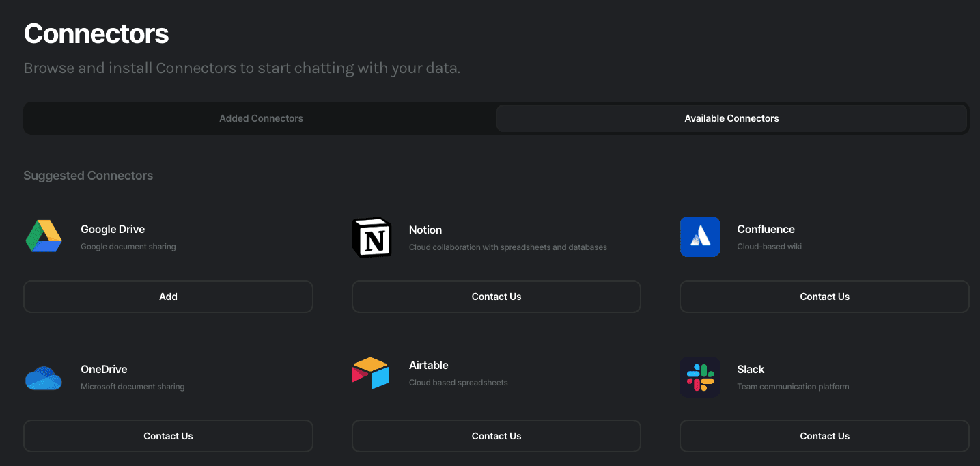This screenshot has width=980, height=466.
Task: Switch to the Added Connectors tab
Action: (x=261, y=118)
